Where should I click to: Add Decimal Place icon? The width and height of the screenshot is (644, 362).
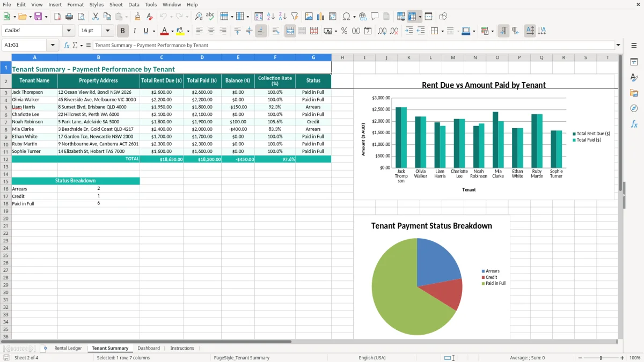(382, 31)
